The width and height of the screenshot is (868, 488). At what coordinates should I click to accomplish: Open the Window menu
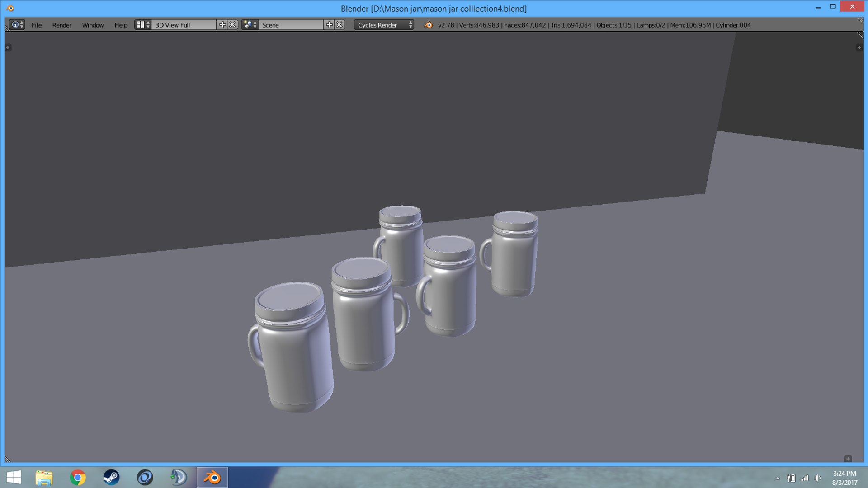tap(93, 25)
